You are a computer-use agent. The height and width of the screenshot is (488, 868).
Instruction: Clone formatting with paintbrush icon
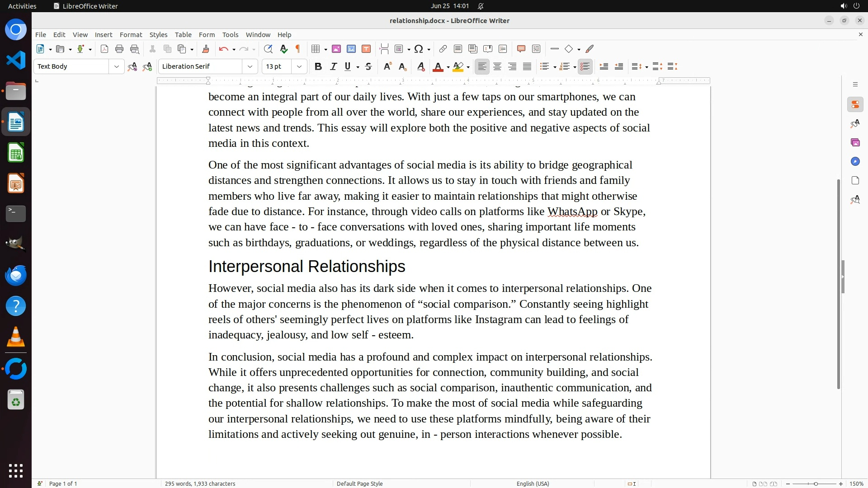(206, 49)
